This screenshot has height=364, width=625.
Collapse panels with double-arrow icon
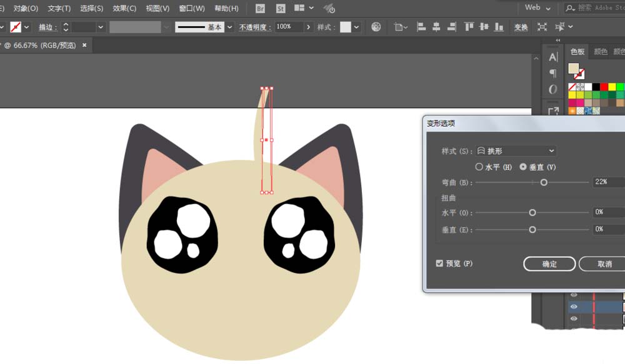[x=558, y=40]
